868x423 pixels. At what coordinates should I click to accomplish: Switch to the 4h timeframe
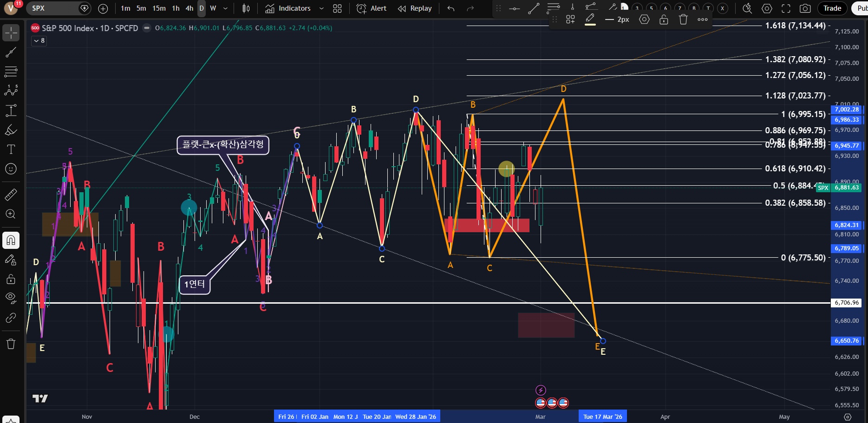(x=189, y=8)
